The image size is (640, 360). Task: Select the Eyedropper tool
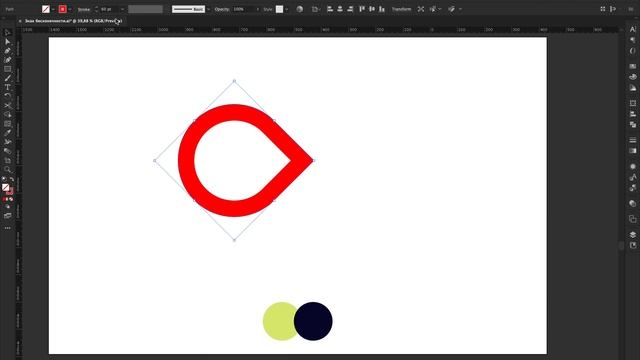(x=7, y=133)
